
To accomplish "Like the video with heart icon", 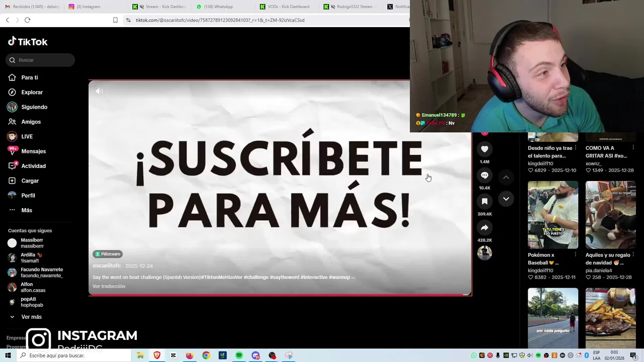I will click(485, 149).
